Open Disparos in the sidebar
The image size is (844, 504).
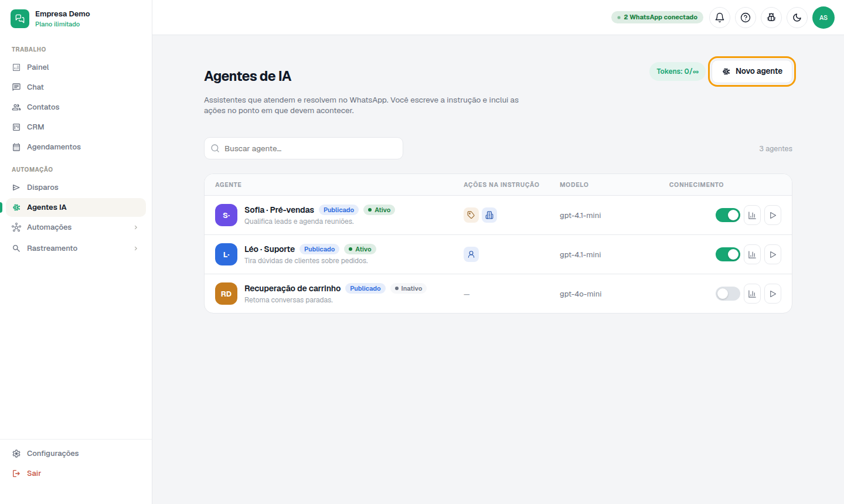tap(76, 188)
